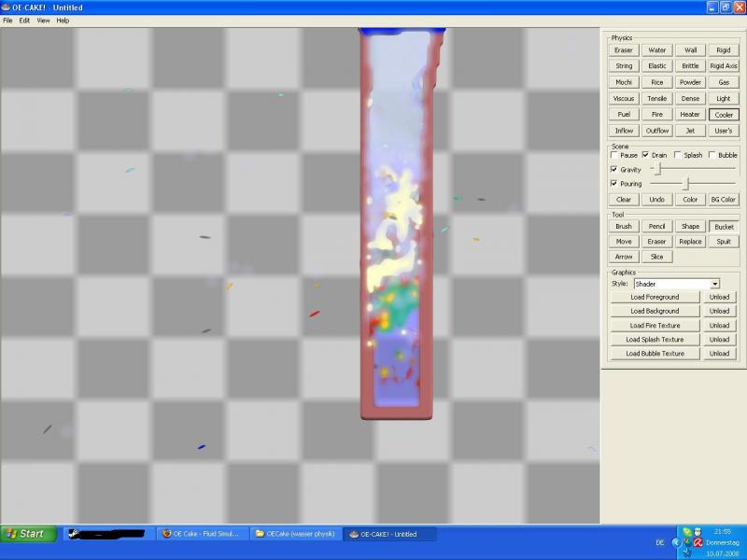Click Unload next to Load Fire Texture
The height and width of the screenshot is (560, 747).
tap(719, 326)
